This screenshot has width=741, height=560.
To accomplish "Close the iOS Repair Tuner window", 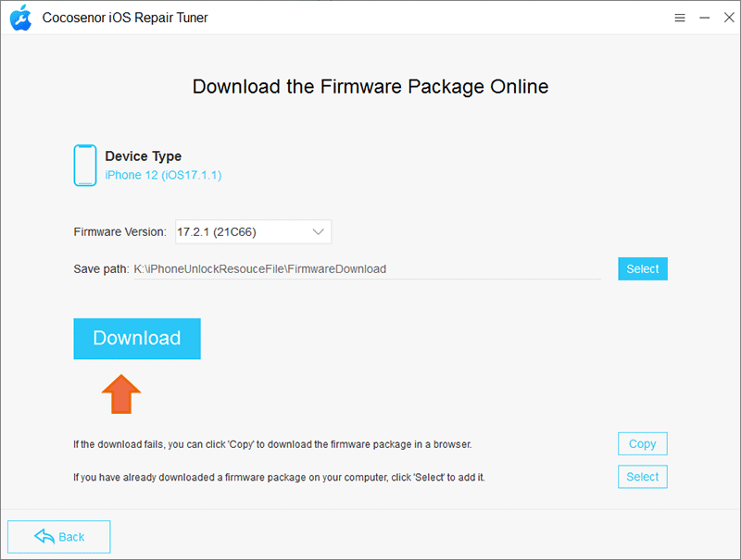I will pos(729,18).
